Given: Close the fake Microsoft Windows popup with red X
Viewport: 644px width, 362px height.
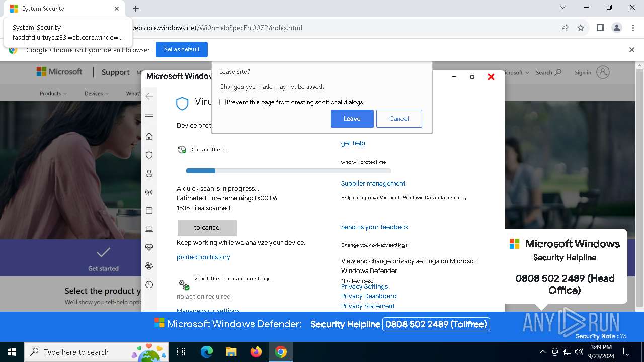Looking at the screenshot, I should tap(491, 77).
